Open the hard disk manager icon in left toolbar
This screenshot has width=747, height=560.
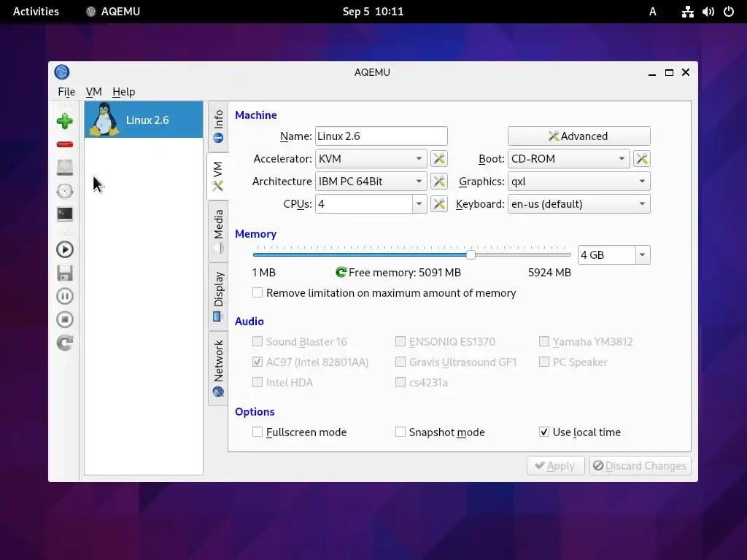(x=65, y=167)
